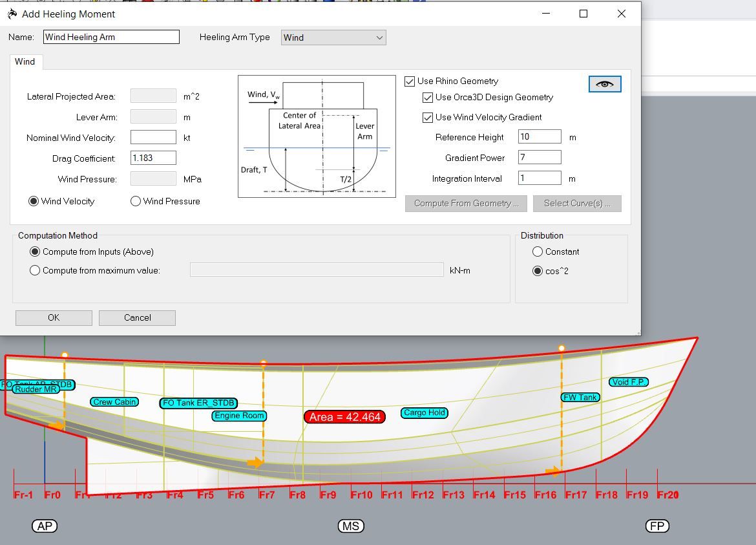Select Constant distribution radio button
This screenshot has width=756, height=545.
[x=538, y=251]
